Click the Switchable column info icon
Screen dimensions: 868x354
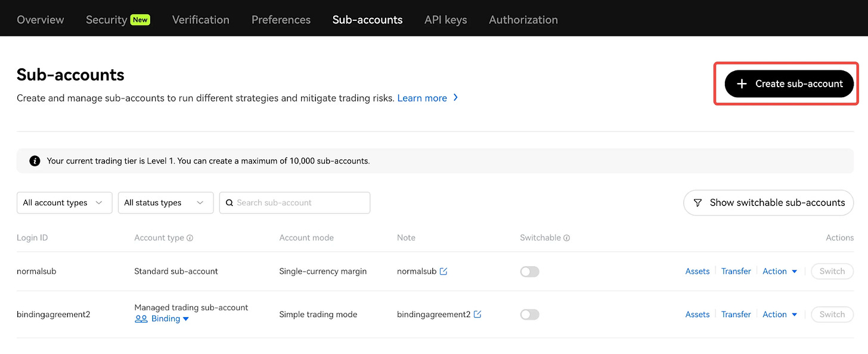tap(567, 238)
